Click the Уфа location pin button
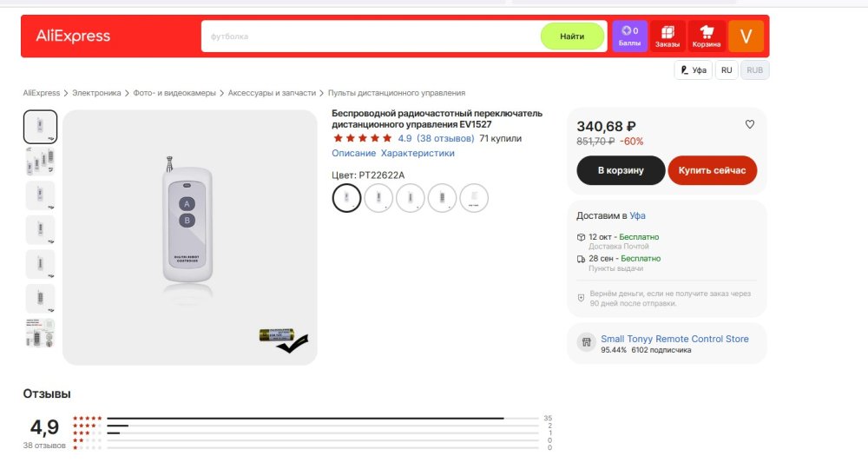The image size is (868, 469). (694, 70)
